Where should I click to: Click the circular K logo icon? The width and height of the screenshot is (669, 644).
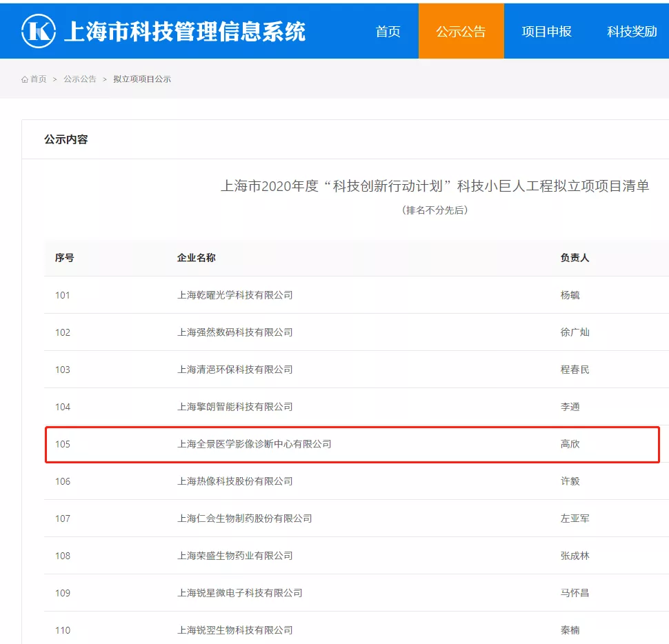click(x=38, y=31)
